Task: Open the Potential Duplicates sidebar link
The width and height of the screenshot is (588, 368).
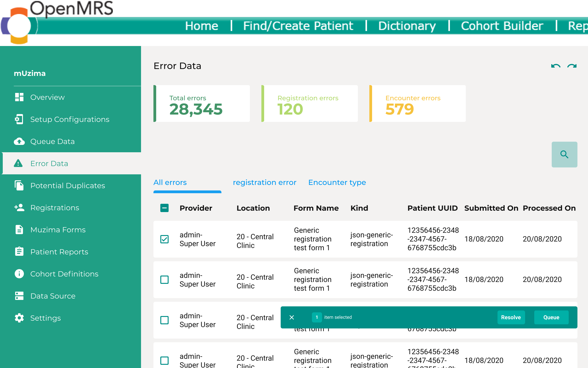Action: click(68, 185)
